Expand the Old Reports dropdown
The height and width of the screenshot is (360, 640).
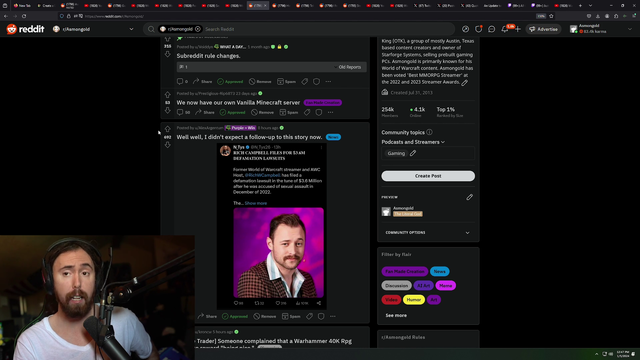tap(348, 67)
